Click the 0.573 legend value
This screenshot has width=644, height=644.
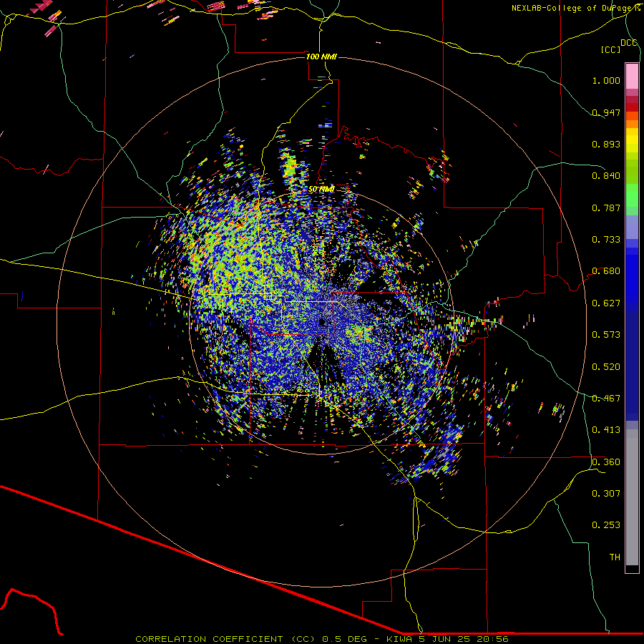tap(606, 335)
